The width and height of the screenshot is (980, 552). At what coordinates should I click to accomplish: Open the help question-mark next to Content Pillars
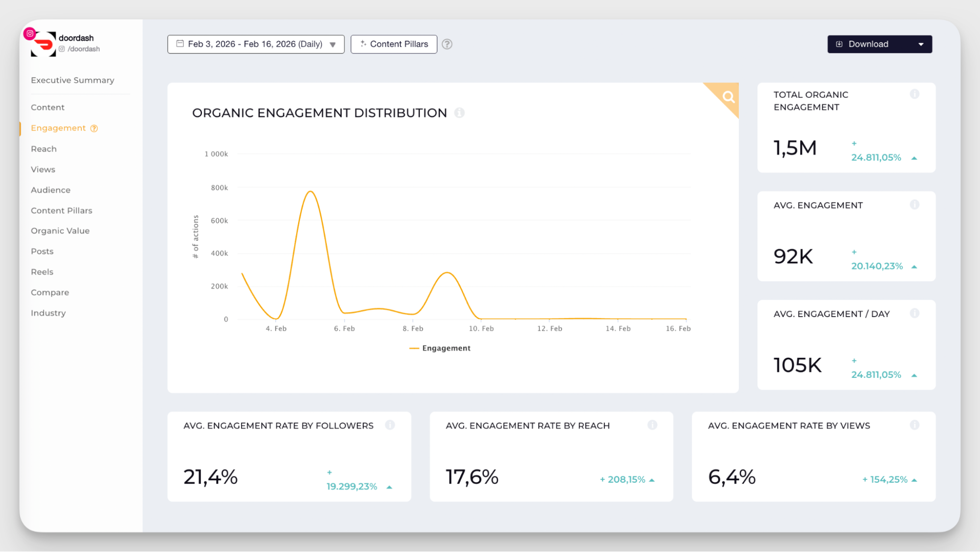click(447, 44)
